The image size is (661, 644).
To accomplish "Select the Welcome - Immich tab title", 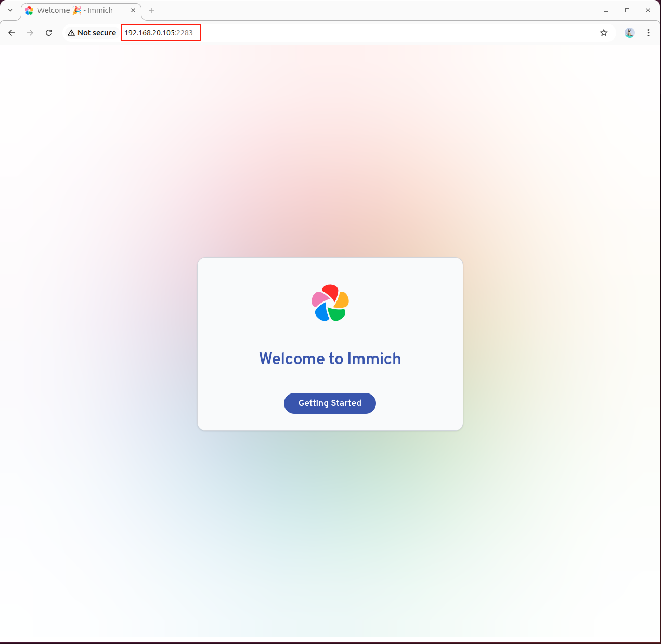I will (x=75, y=10).
